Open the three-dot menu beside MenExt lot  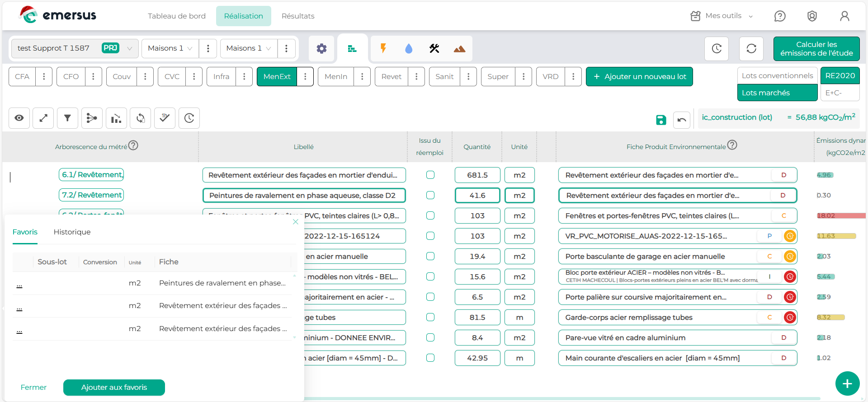(x=305, y=76)
